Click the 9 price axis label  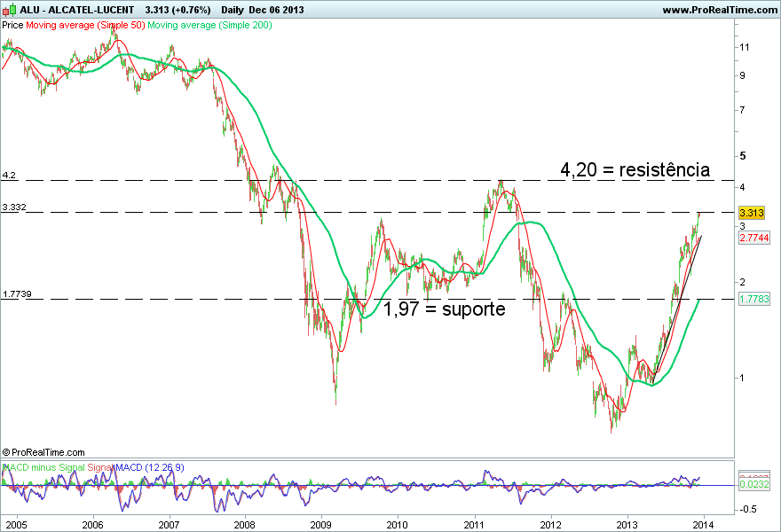(743, 75)
